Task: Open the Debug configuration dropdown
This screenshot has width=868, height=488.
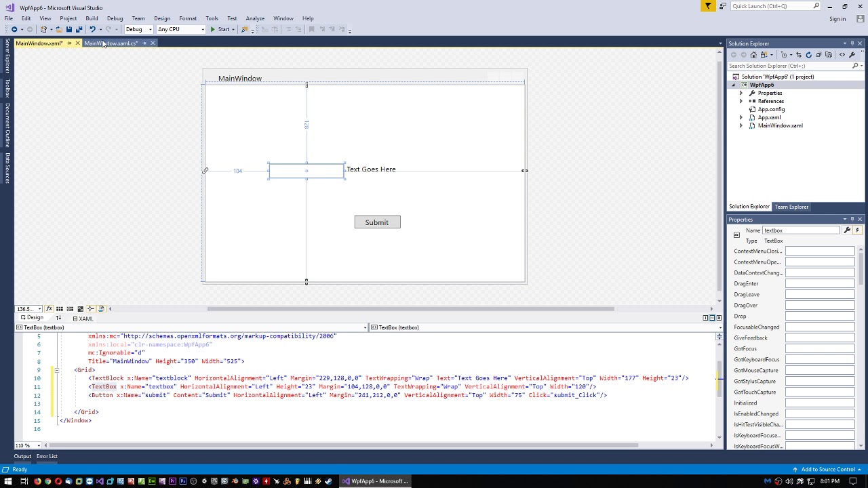Action: click(138, 29)
